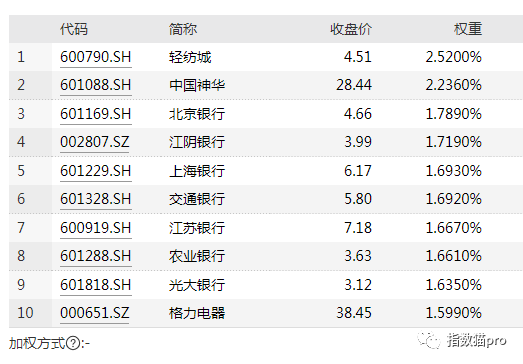
Task: Open the 601229.SH stock code link
Action: click(x=96, y=171)
